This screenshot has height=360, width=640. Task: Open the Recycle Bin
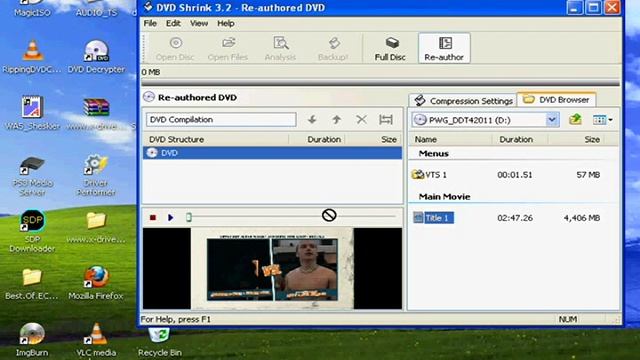point(160,342)
